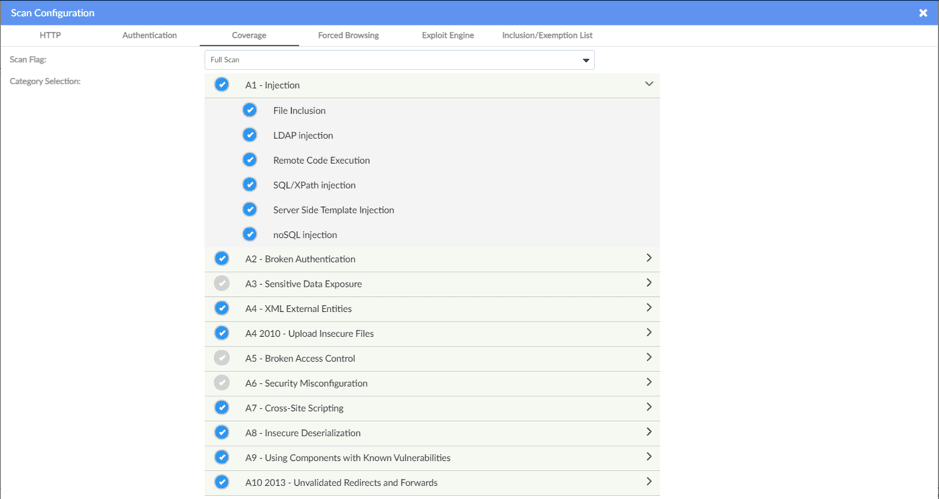Screen dimensions: 939x499
Task: Disable Remote Code Execution check
Action: point(250,160)
